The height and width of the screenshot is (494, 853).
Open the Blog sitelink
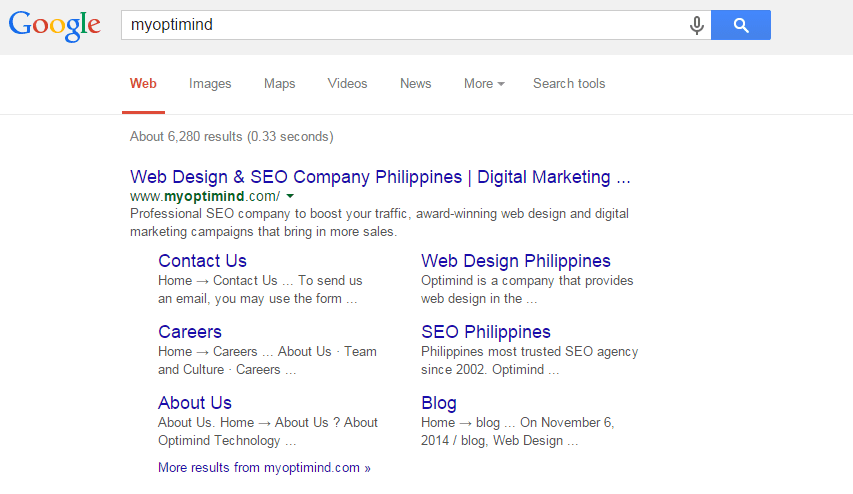click(x=438, y=403)
